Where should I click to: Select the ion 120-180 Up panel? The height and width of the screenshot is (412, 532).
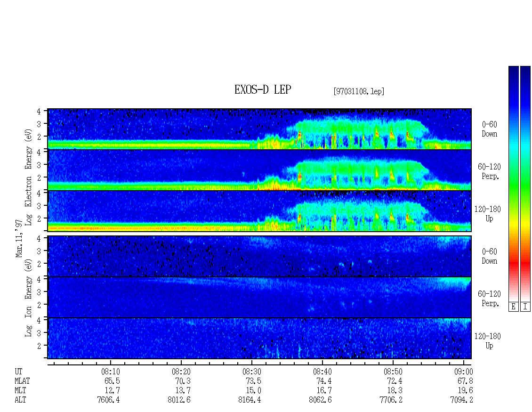[259, 339]
